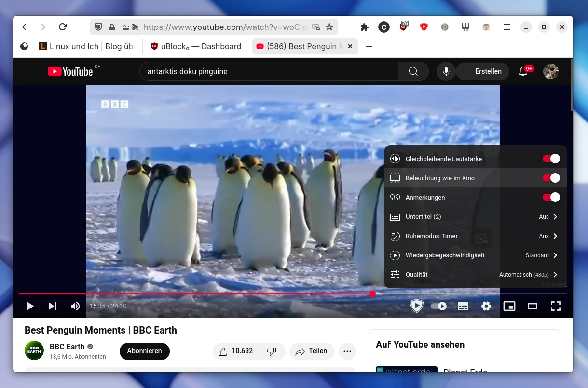The image size is (588, 388).
Task: Click the video player settings gear icon
Action: (x=486, y=306)
